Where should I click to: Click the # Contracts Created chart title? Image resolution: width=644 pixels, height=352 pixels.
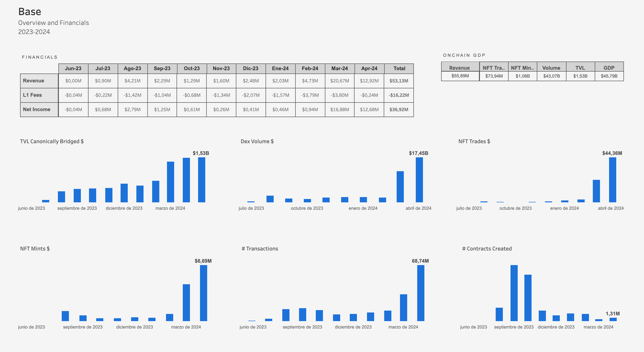click(x=487, y=249)
